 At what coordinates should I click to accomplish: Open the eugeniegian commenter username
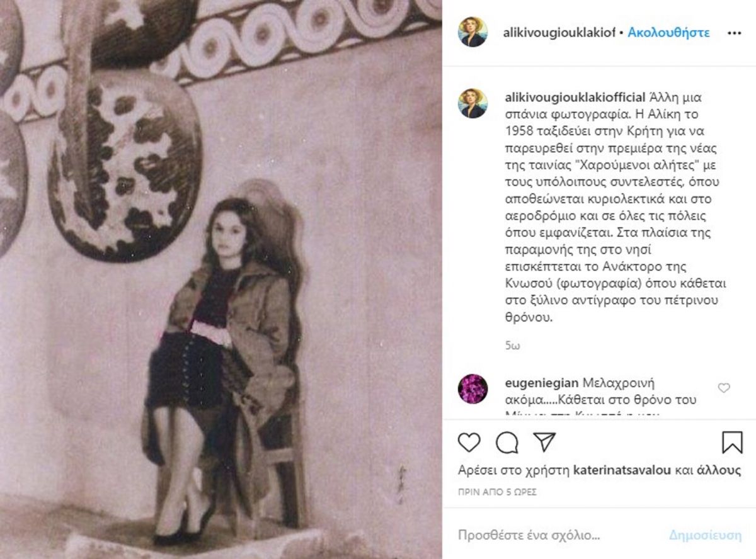pos(541,383)
